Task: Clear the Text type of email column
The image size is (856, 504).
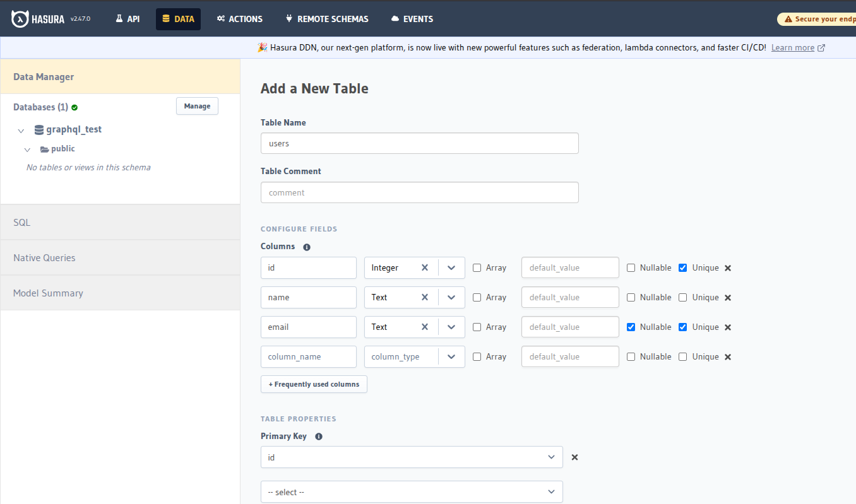Action: (x=425, y=327)
